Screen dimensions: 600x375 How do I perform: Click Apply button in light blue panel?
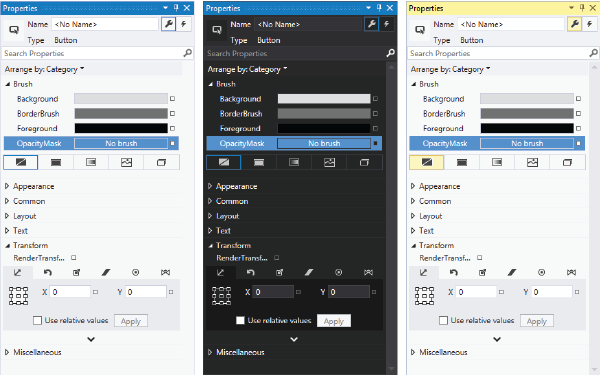131,321
